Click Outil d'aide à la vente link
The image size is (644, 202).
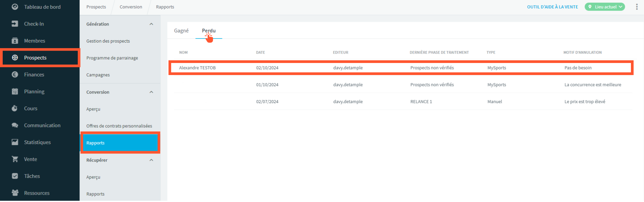(552, 7)
